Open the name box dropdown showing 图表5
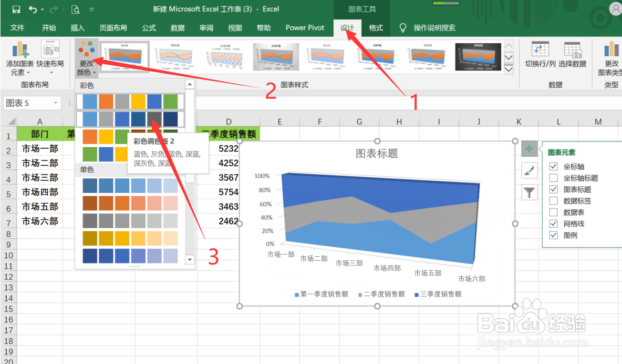This screenshot has width=622, height=364. tap(55, 103)
